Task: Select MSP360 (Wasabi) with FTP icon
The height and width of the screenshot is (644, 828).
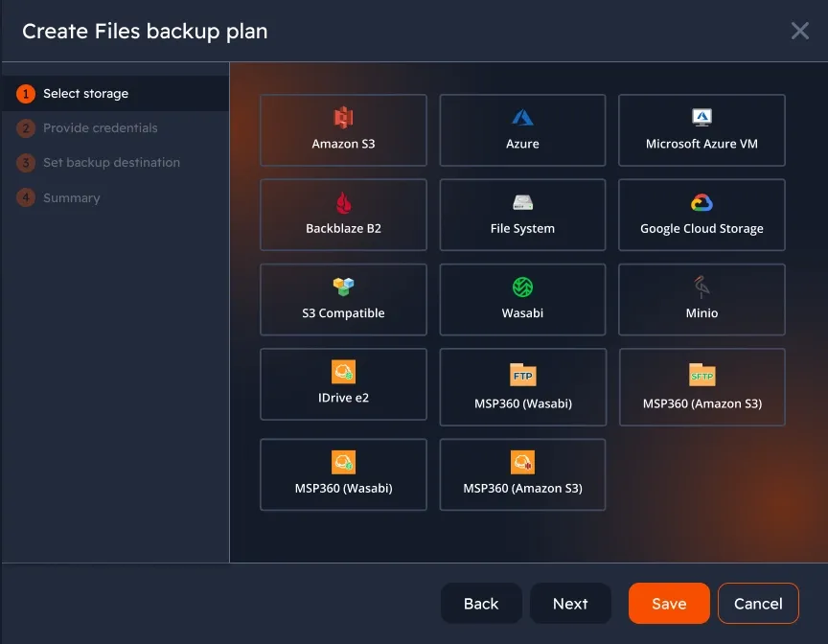Action: [x=521, y=387]
